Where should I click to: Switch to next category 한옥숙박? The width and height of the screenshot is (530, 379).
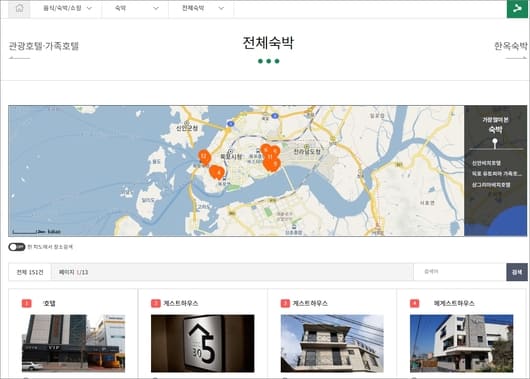click(510, 46)
